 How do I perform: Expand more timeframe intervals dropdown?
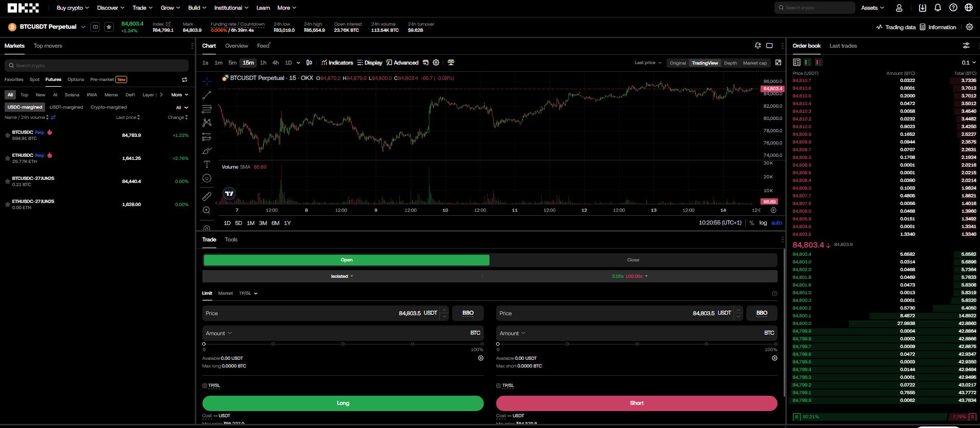pyautogui.click(x=298, y=63)
